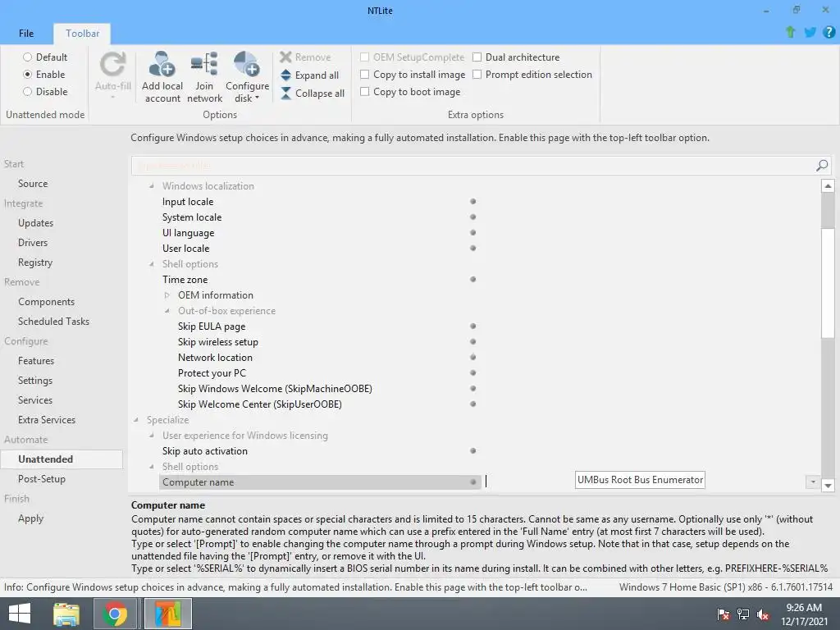Toggle the OEM SetupComplete checkbox
The height and width of the screenshot is (630, 840).
(x=365, y=57)
